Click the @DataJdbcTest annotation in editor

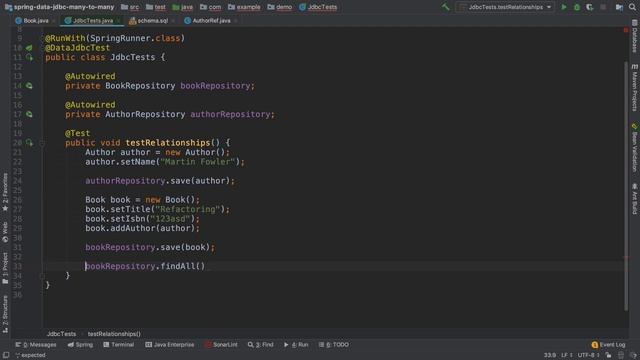pyautogui.click(x=77, y=48)
